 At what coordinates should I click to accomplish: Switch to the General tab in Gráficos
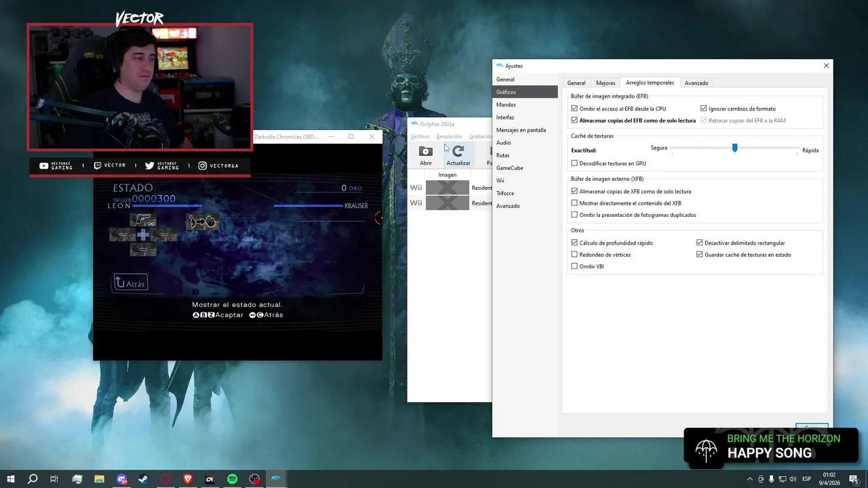pyautogui.click(x=576, y=83)
